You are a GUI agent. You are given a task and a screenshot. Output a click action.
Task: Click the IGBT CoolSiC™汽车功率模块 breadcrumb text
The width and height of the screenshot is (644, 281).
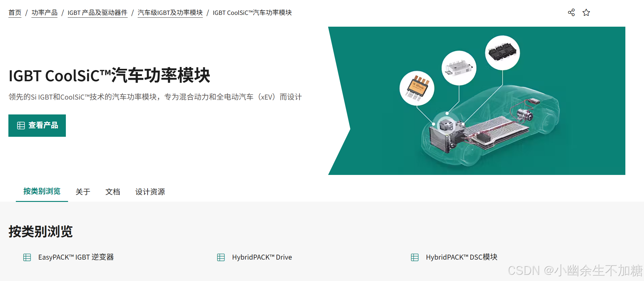tap(252, 13)
